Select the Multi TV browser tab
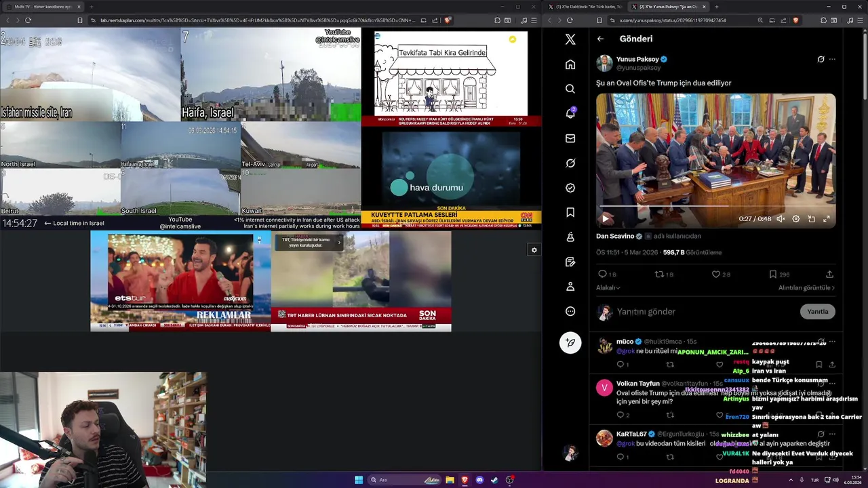The width and height of the screenshot is (868, 488). [42, 7]
